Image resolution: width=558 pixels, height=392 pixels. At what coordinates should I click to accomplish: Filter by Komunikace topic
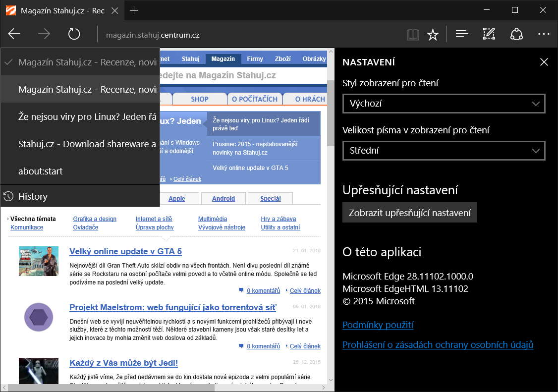[x=27, y=227]
